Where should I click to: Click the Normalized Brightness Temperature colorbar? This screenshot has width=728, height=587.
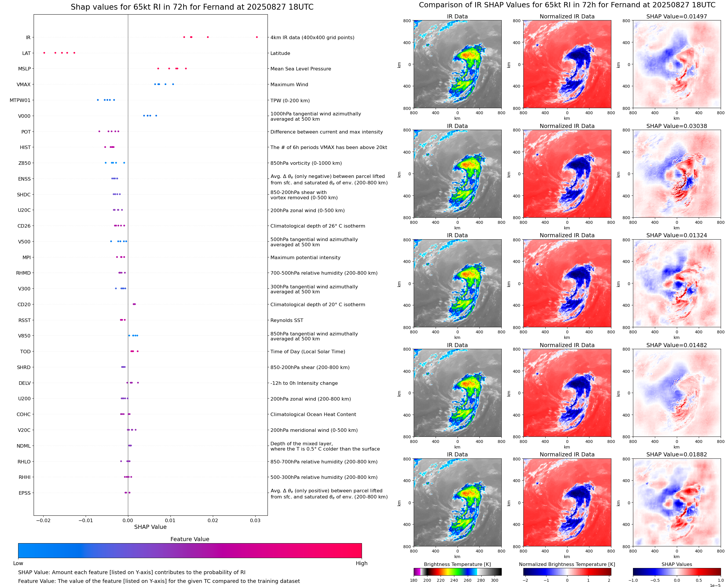[567, 572]
